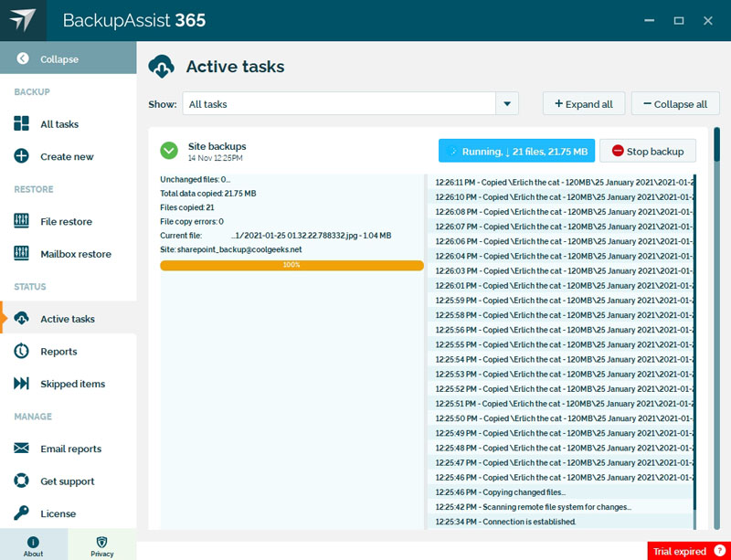Image resolution: width=731 pixels, height=560 pixels.
Task: Click the Create new plus icon
Action: pyautogui.click(x=21, y=156)
